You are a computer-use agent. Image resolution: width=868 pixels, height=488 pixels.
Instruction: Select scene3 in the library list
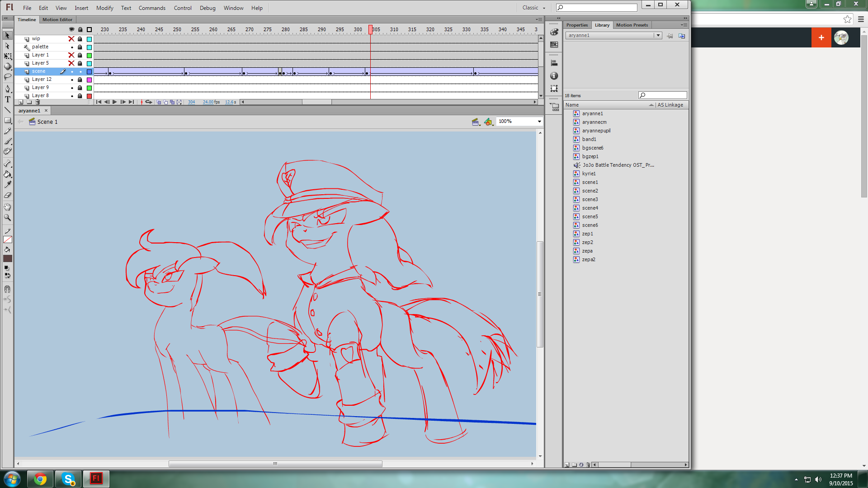tap(590, 199)
